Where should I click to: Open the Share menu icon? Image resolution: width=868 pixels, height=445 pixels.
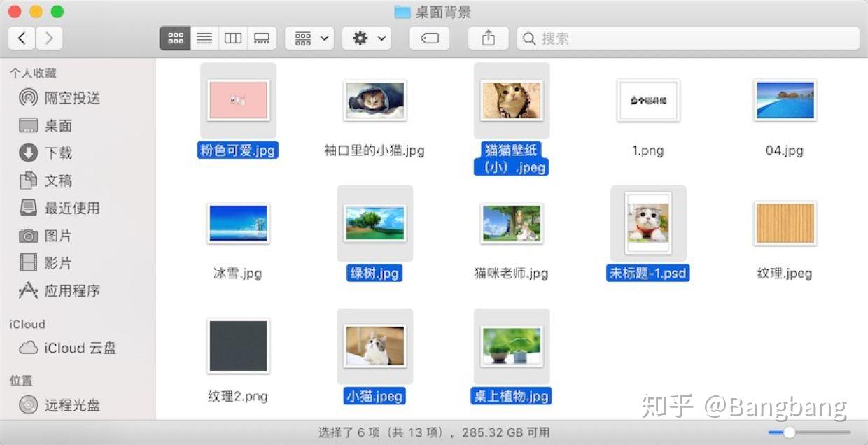(488, 38)
